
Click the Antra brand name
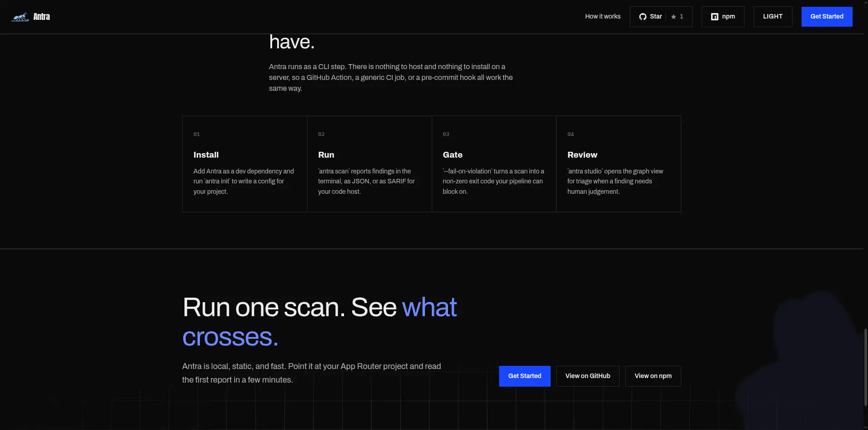click(42, 17)
